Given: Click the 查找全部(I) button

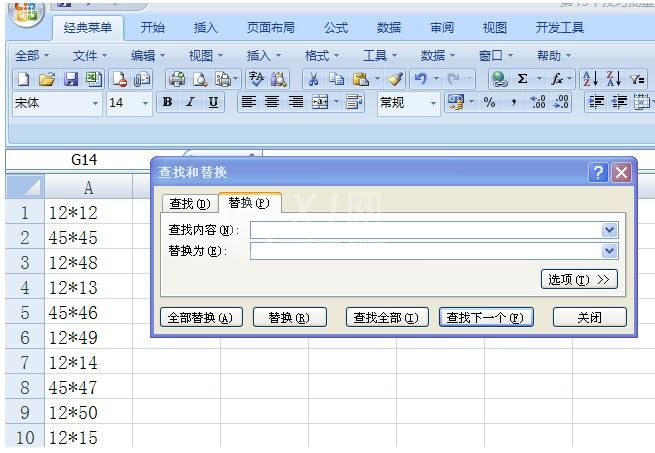Looking at the screenshot, I should tap(387, 318).
